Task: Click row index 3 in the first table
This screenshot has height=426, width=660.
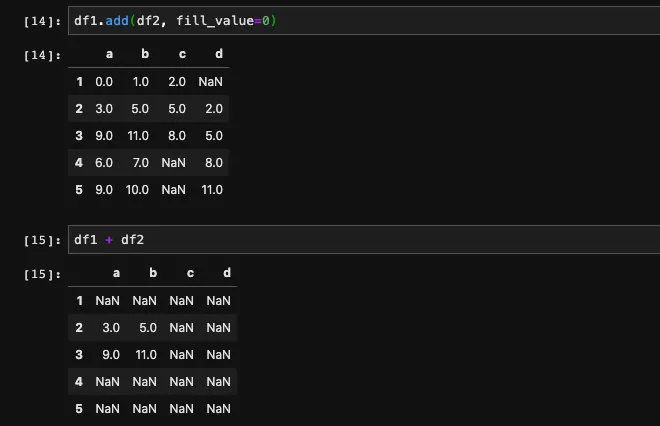Action: [x=79, y=136]
